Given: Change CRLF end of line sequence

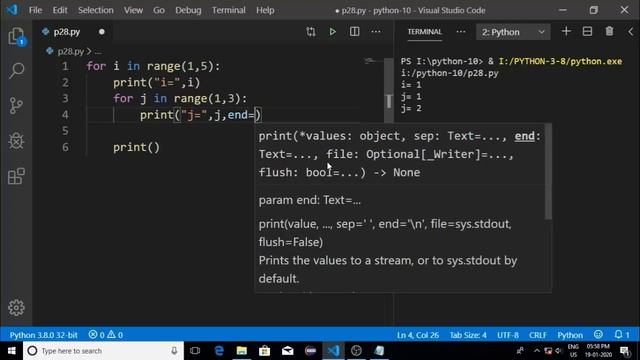Looking at the screenshot, I should pos(538,335).
